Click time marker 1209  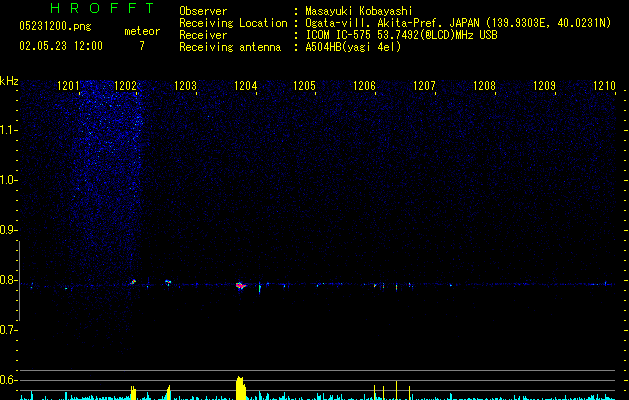(544, 86)
